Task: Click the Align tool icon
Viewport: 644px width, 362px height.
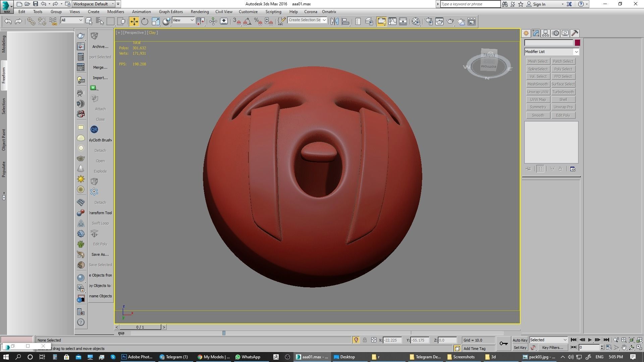Action: (x=345, y=22)
